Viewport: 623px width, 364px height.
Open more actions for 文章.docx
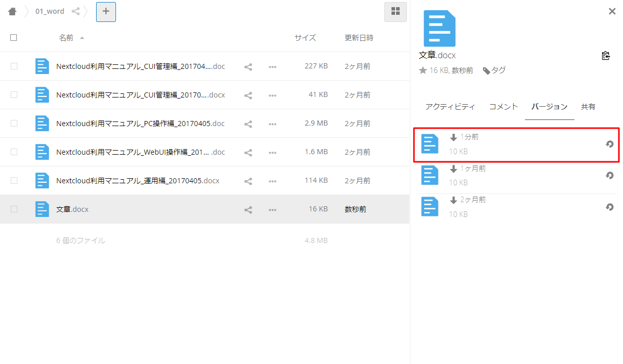[x=272, y=210]
